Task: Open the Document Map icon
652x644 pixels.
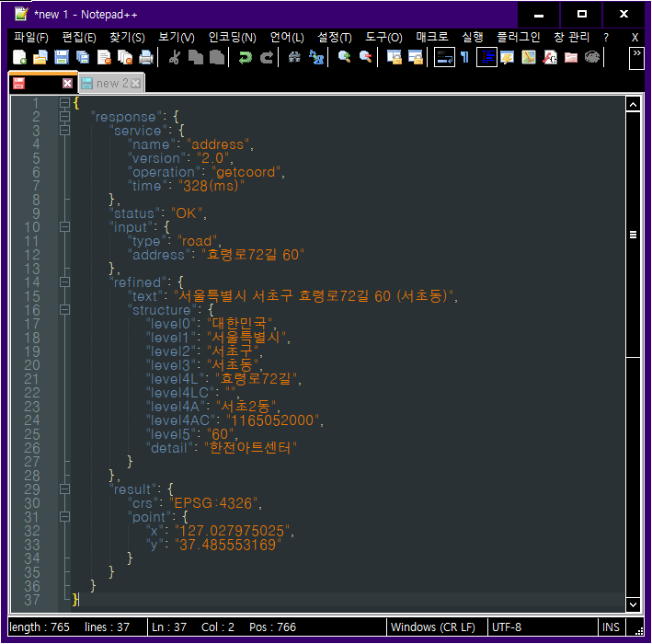Action: pyautogui.click(x=529, y=57)
